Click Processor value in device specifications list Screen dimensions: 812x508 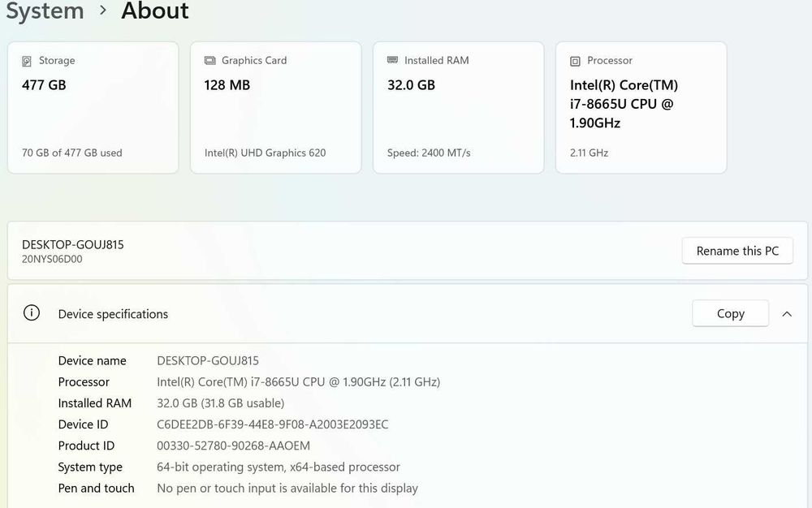coord(298,381)
